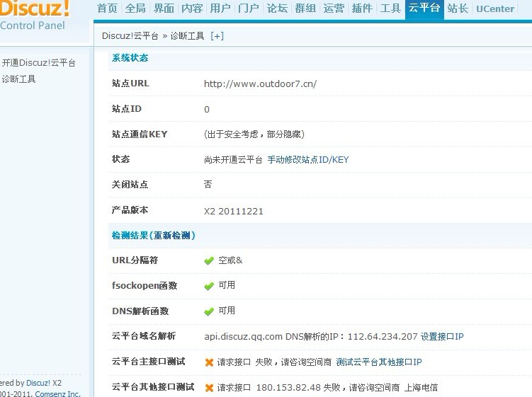Click the 手动修改站点ID/KEY link
This screenshot has width=532, height=397.
point(308,160)
